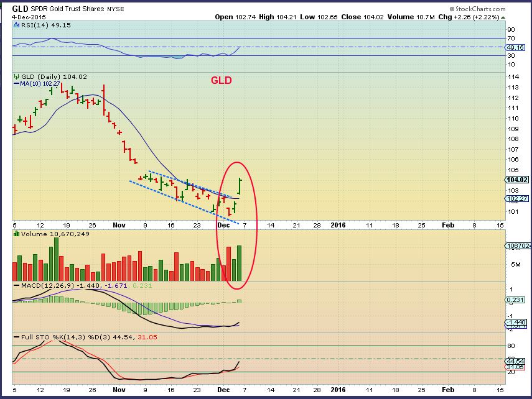Click the 102.27 moving average axis tag
This screenshot has height=399, width=532.
(516, 199)
